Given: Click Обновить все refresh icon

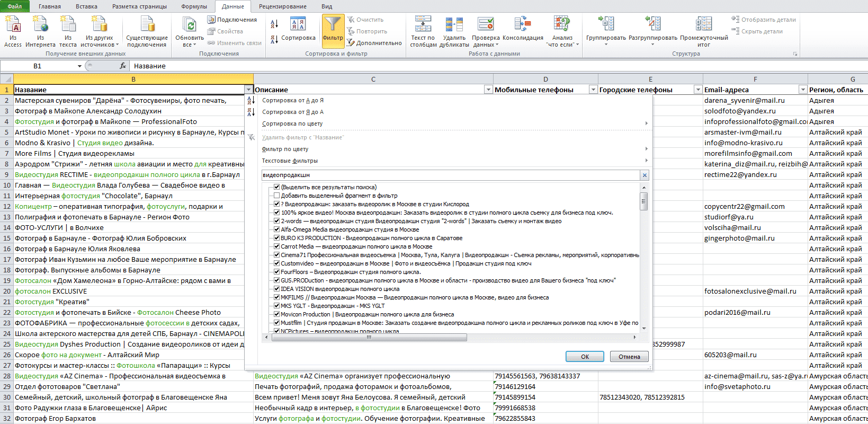Looking at the screenshot, I should click(x=189, y=24).
